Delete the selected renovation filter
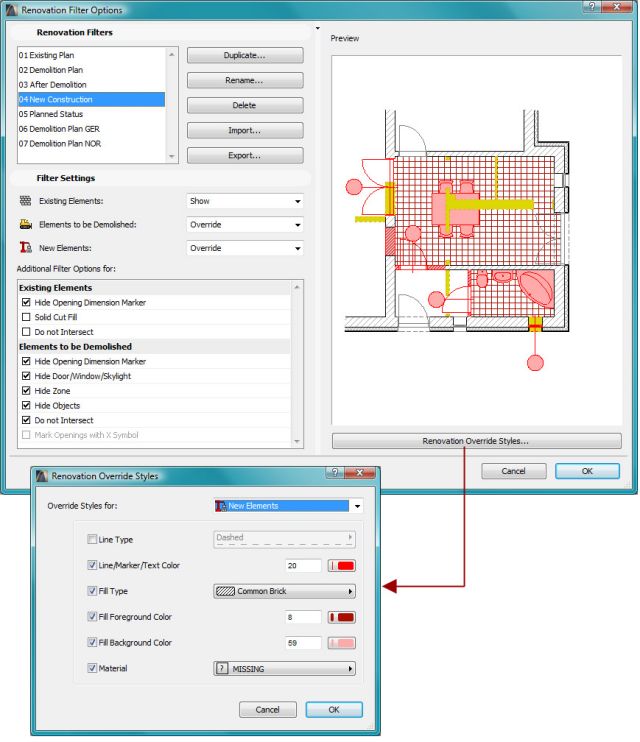The height and width of the screenshot is (742, 640). coord(245,105)
